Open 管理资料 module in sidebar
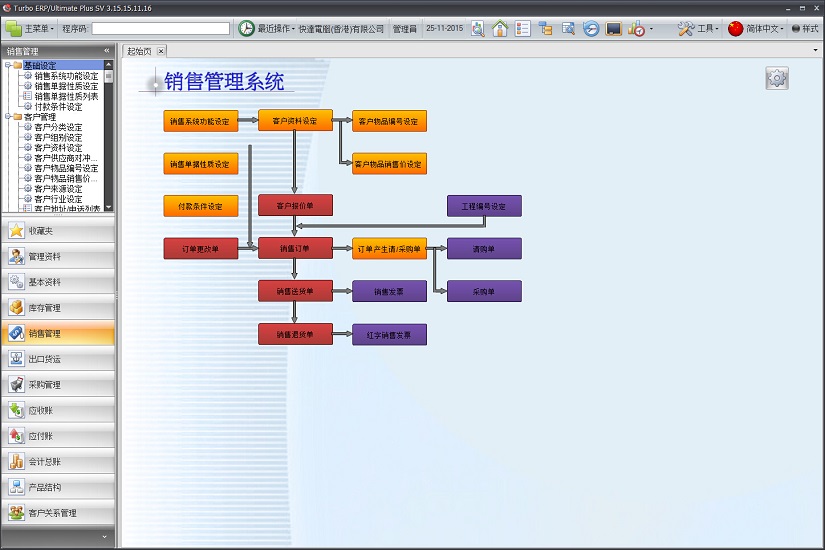Image resolution: width=825 pixels, height=550 pixels. (x=58, y=256)
